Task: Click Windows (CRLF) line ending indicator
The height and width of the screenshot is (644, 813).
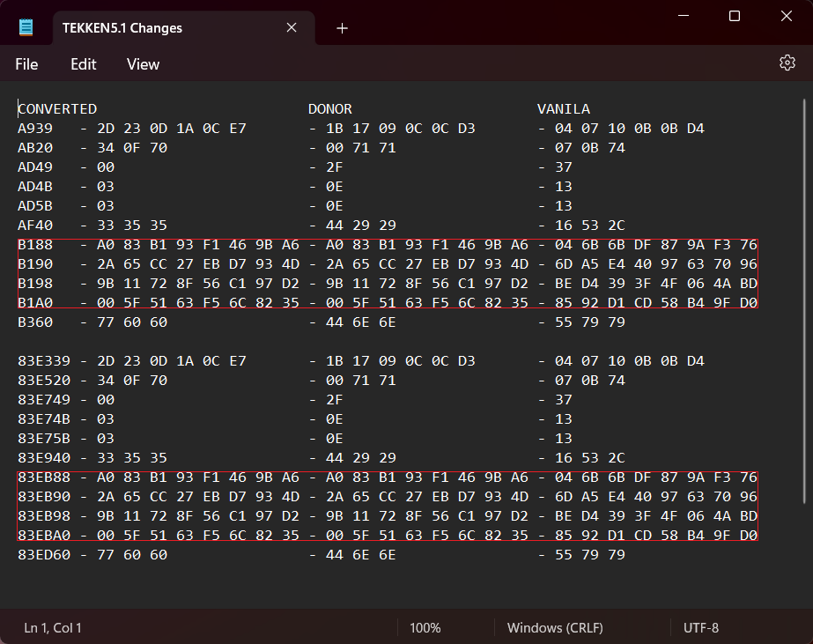Action: coord(555,628)
